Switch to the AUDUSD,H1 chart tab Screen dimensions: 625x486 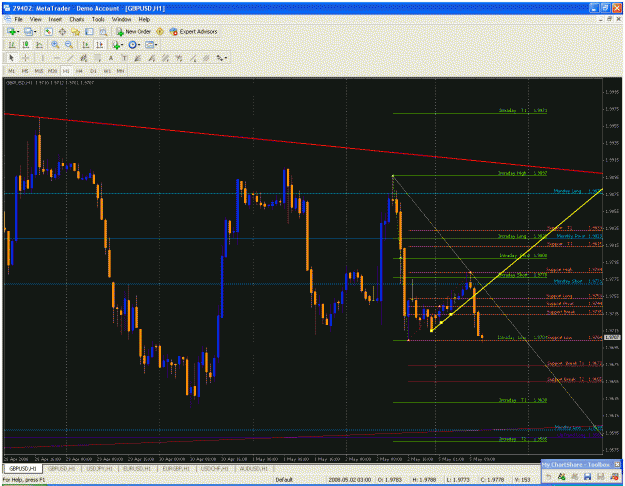[x=254, y=468]
